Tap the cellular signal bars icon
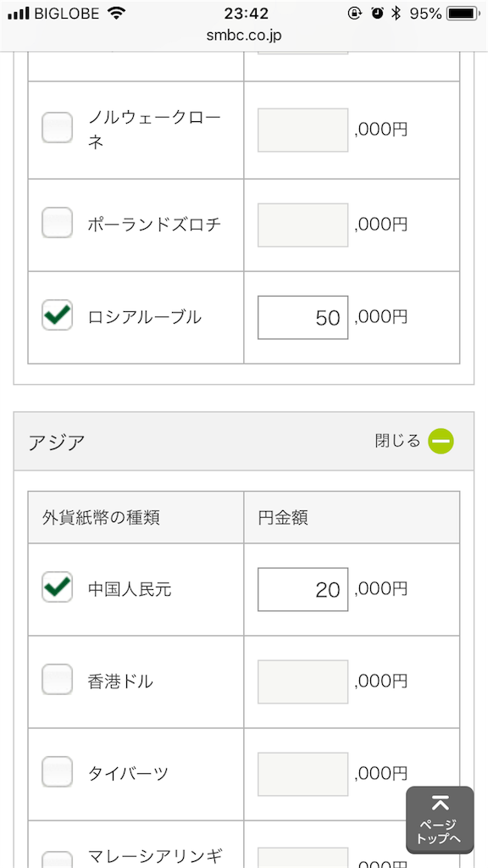This screenshot has width=488, height=868. pyautogui.click(x=19, y=14)
